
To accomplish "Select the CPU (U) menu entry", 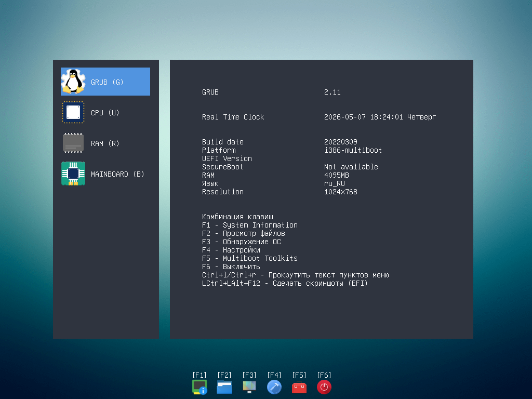I will (105, 112).
